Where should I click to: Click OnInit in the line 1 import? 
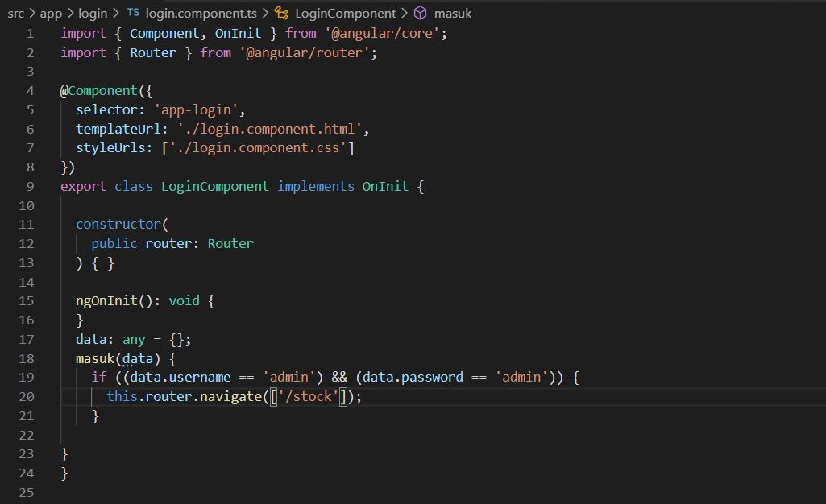pyautogui.click(x=238, y=34)
